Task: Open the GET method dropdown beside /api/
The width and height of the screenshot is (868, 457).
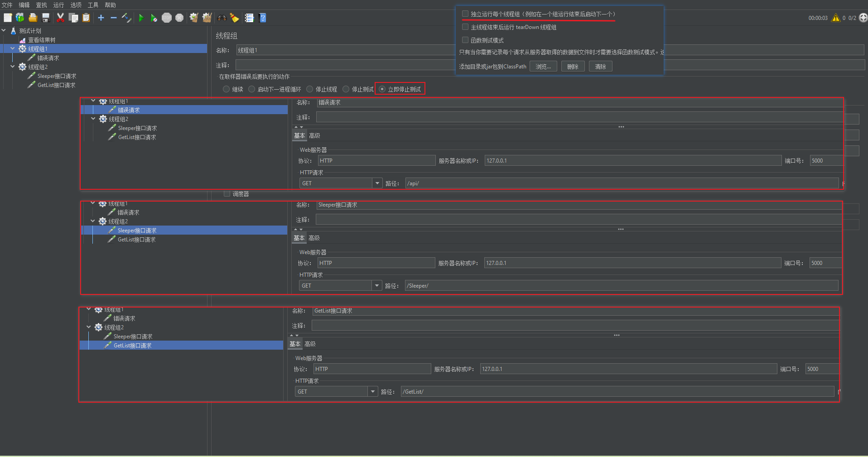Action: click(x=377, y=183)
